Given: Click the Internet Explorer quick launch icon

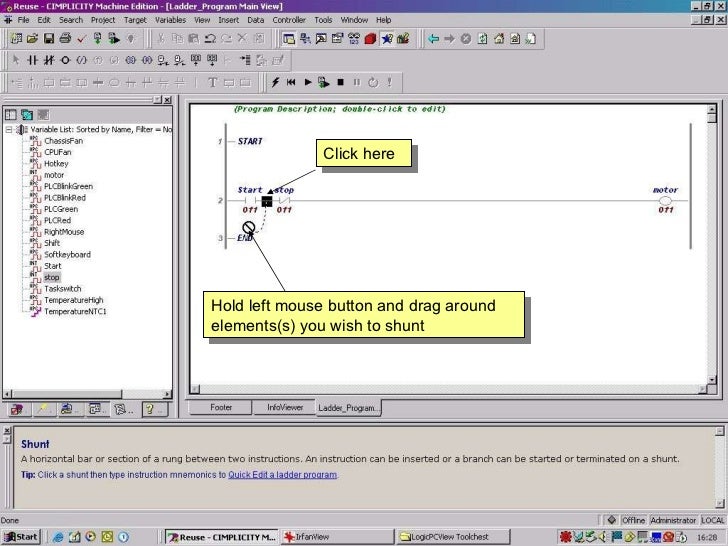Looking at the screenshot, I should [x=58, y=537].
